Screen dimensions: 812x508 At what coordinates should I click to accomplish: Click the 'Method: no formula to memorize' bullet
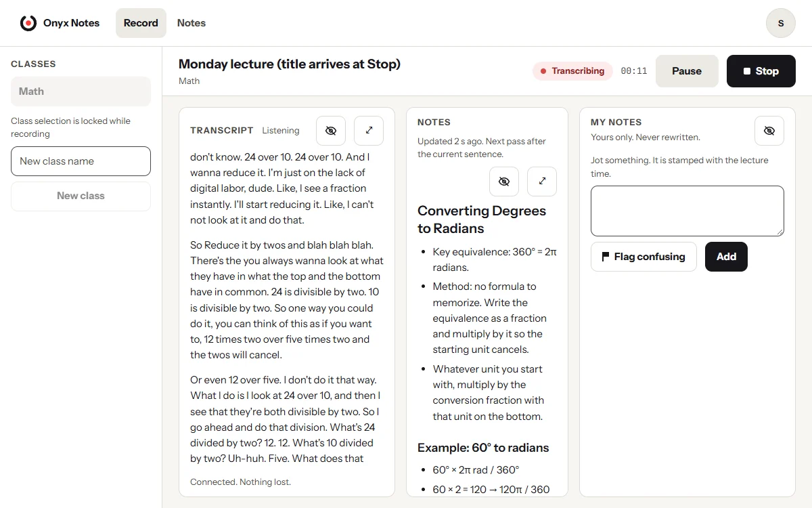click(x=490, y=318)
